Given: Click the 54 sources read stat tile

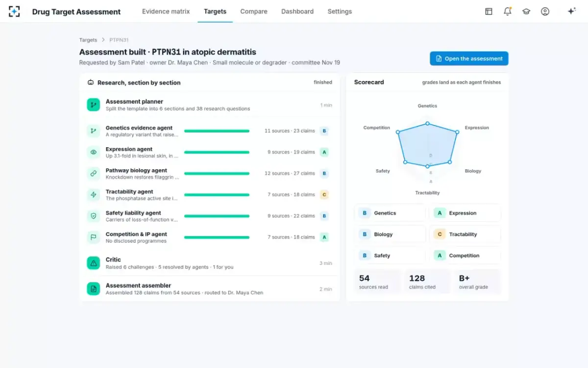Looking at the screenshot, I should (x=377, y=282).
